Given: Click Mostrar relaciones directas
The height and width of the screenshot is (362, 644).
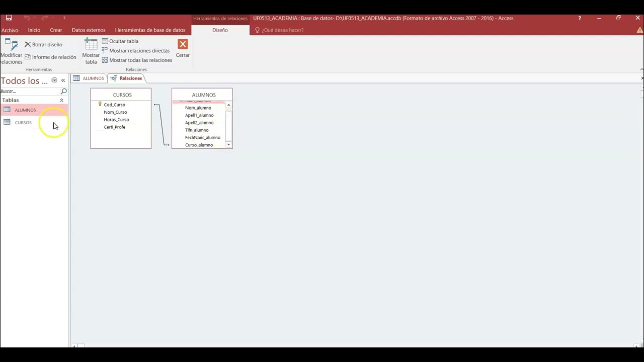Looking at the screenshot, I should [x=135, y=51].
